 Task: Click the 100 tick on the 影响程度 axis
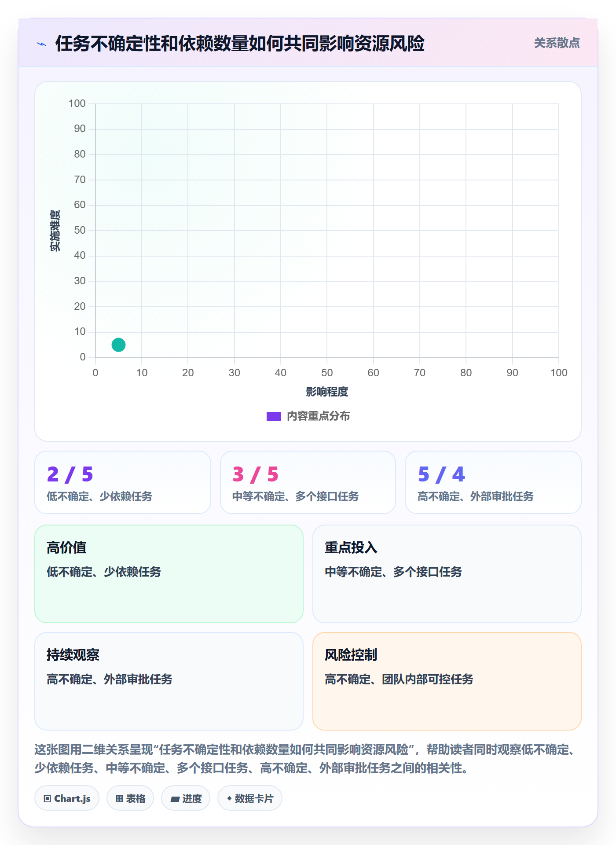559,373
